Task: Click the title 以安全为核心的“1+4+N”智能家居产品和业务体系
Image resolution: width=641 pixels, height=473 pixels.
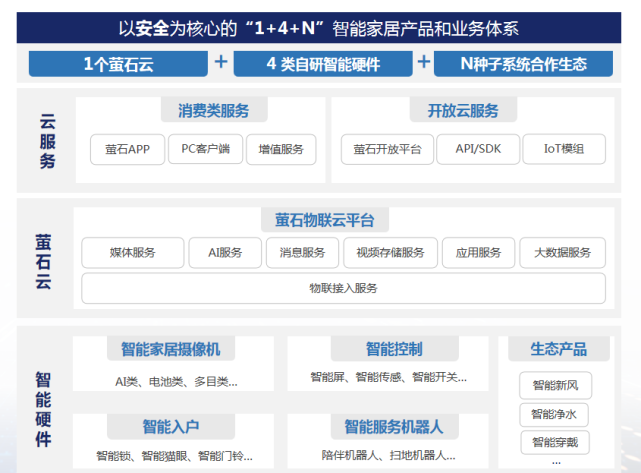Action: coord(319,28)
